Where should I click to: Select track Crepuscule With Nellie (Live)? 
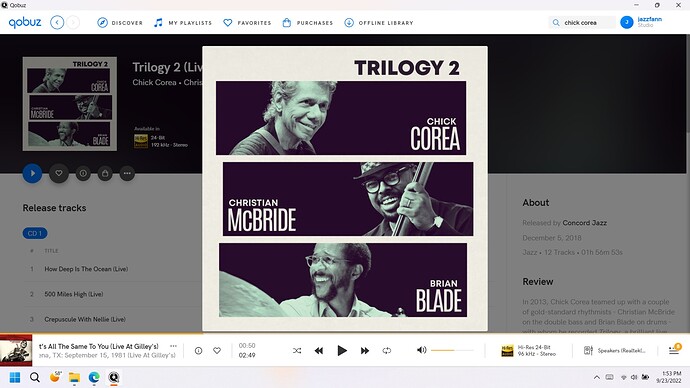85,319
